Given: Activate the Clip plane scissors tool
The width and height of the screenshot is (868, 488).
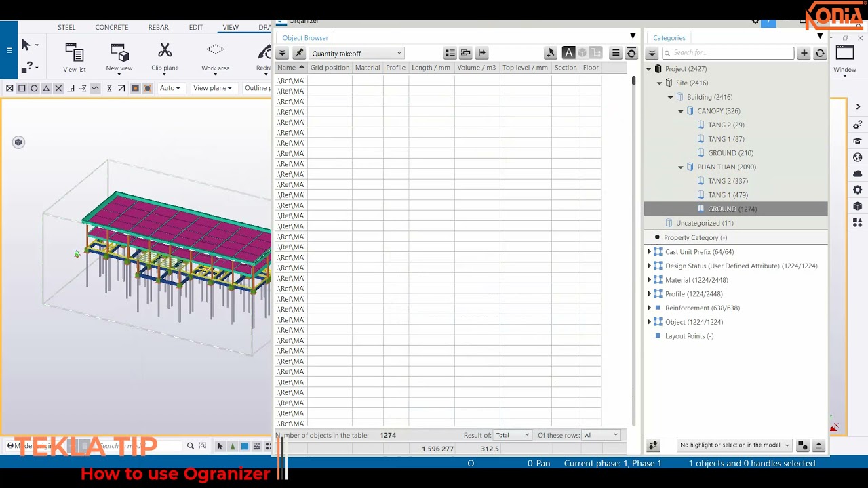Looking at the screenshot, I should pyautogui.click(x=165, y=57).
